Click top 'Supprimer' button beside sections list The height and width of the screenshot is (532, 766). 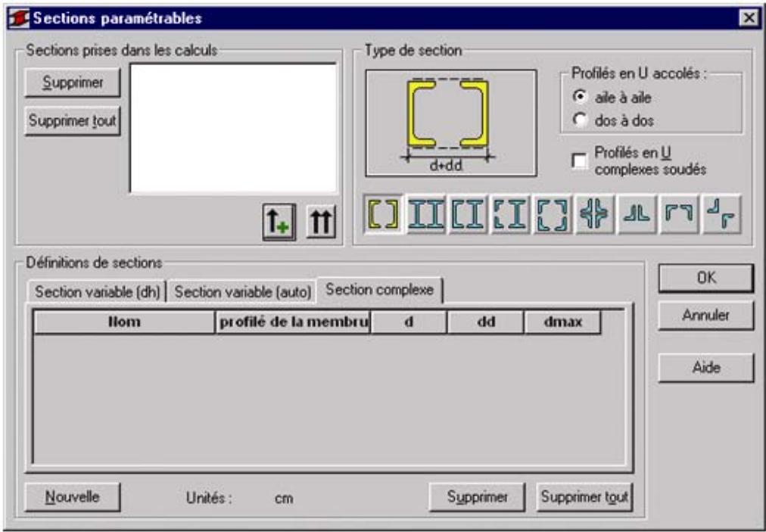(x=73, y=82)
